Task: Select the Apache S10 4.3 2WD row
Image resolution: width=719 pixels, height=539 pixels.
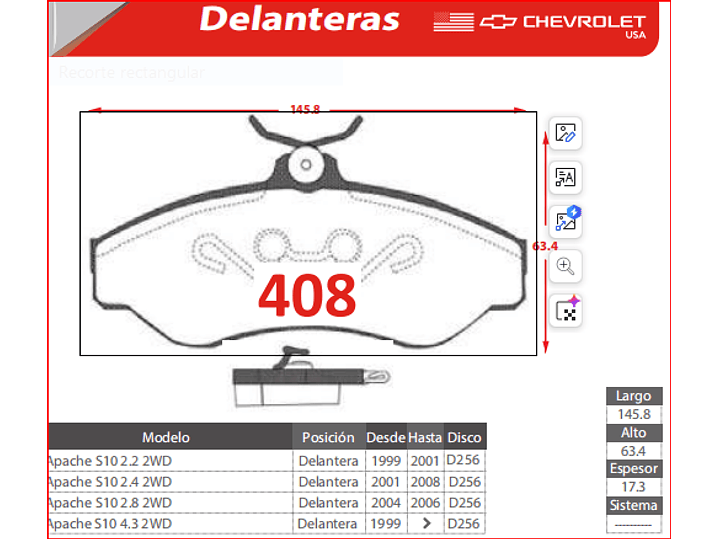Action: pos(109,523)
